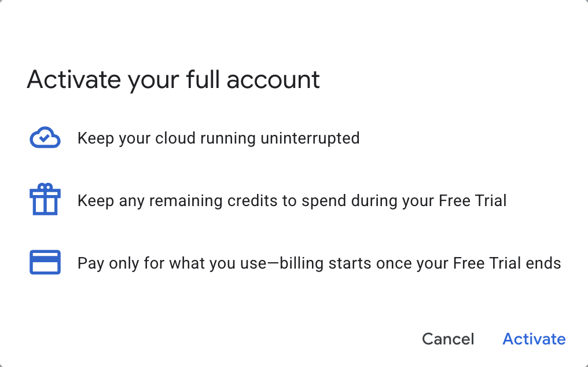588x367 pixels.
Task: Click the 'Pay only for what you use' line
Action: tap(319, 263)
